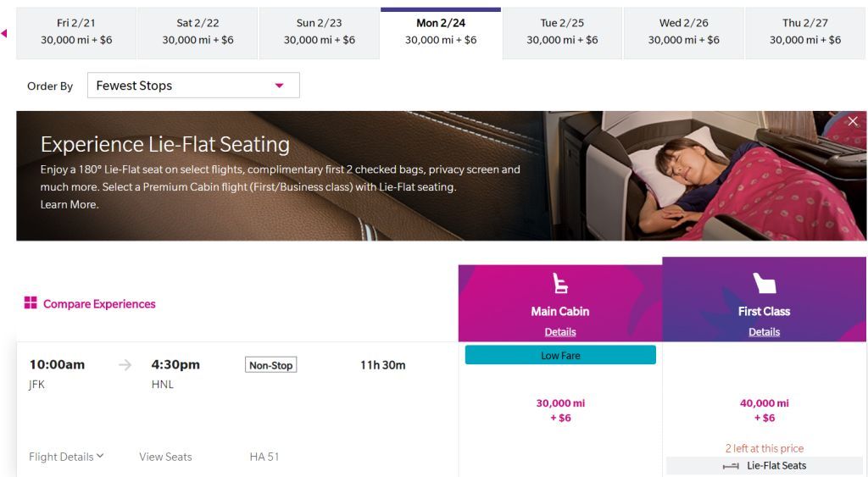Open View Seats for flight HA 51
Viewport: 868px width, 477px height.
pyautogui.click(x=165, y=457)
